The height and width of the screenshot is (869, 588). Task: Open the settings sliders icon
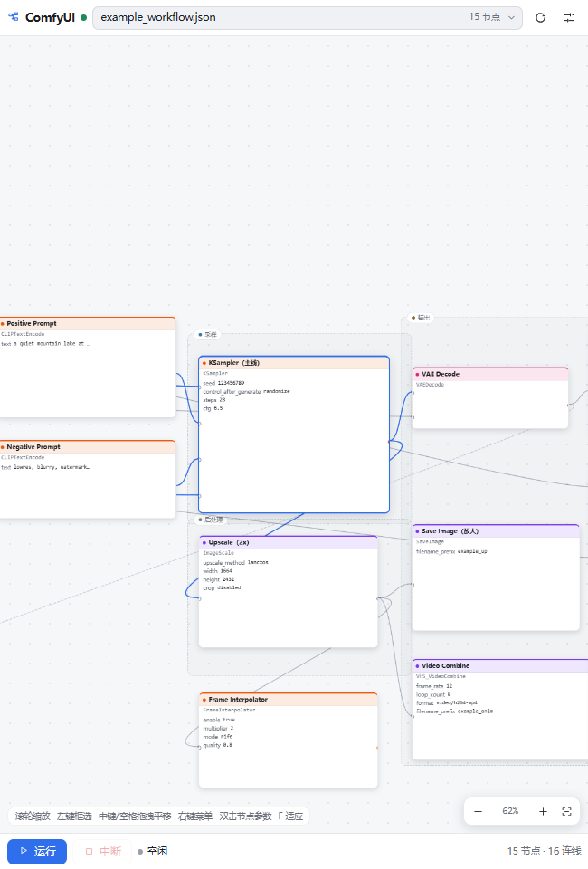[569, 18]
